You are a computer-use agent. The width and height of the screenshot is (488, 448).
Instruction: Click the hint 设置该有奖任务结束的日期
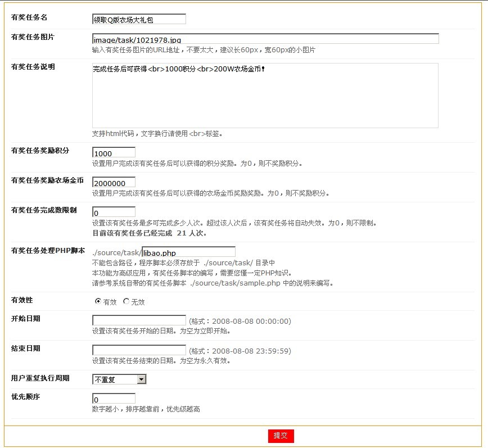click(x=161, y=361)
